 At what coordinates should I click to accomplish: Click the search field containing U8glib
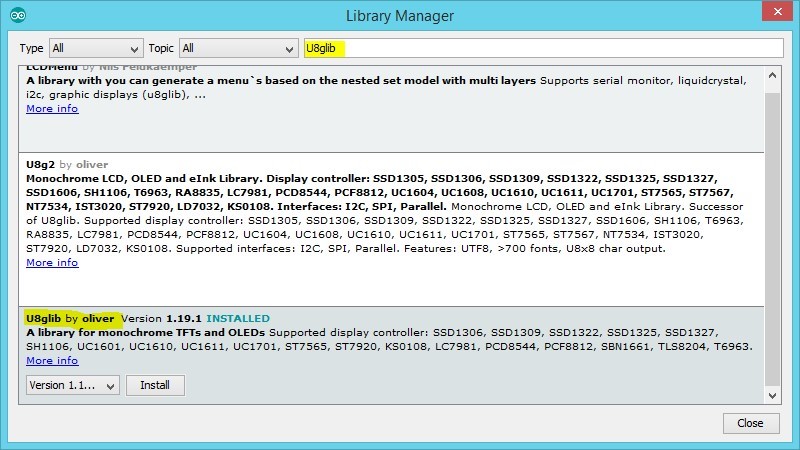(543, 48)
